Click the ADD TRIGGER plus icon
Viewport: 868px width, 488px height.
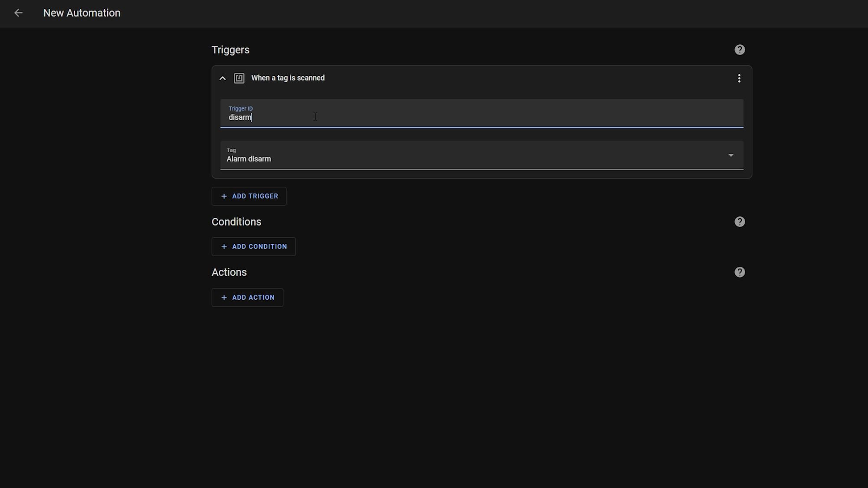[x=224, y=196]
